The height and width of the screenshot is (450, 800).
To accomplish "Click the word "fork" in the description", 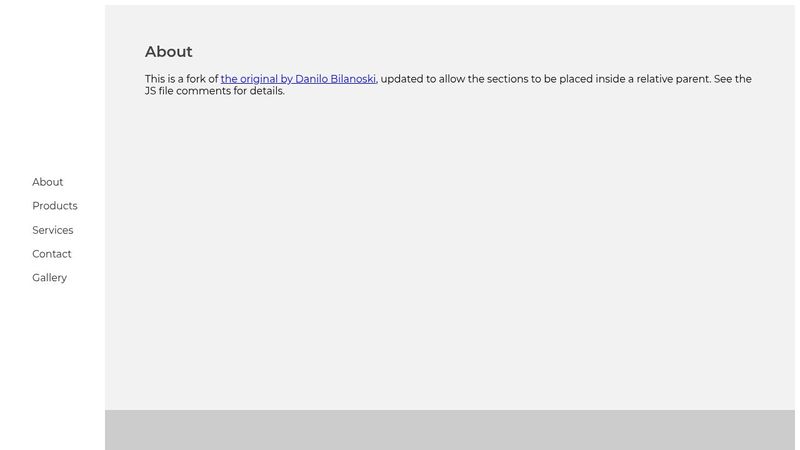I will [x=195, y=79].
